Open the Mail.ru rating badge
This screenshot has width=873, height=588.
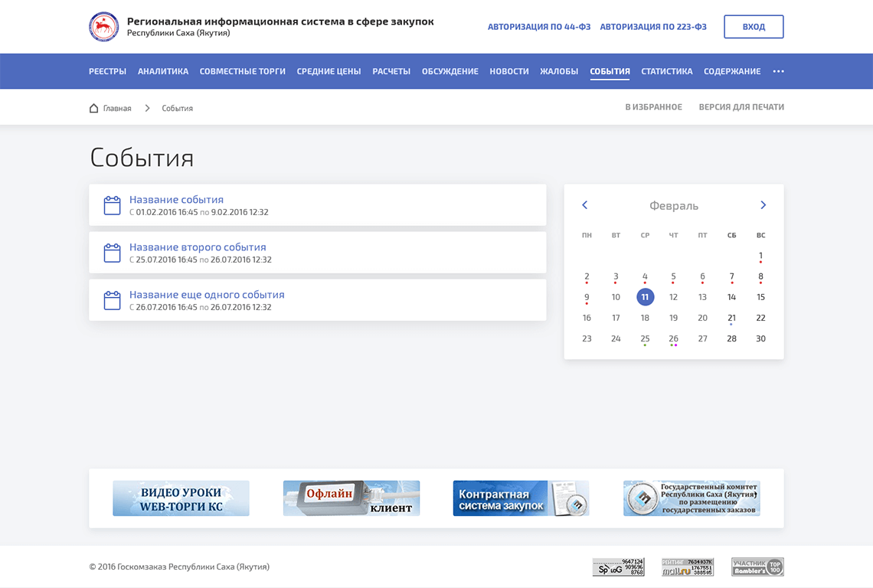(687, 567)
